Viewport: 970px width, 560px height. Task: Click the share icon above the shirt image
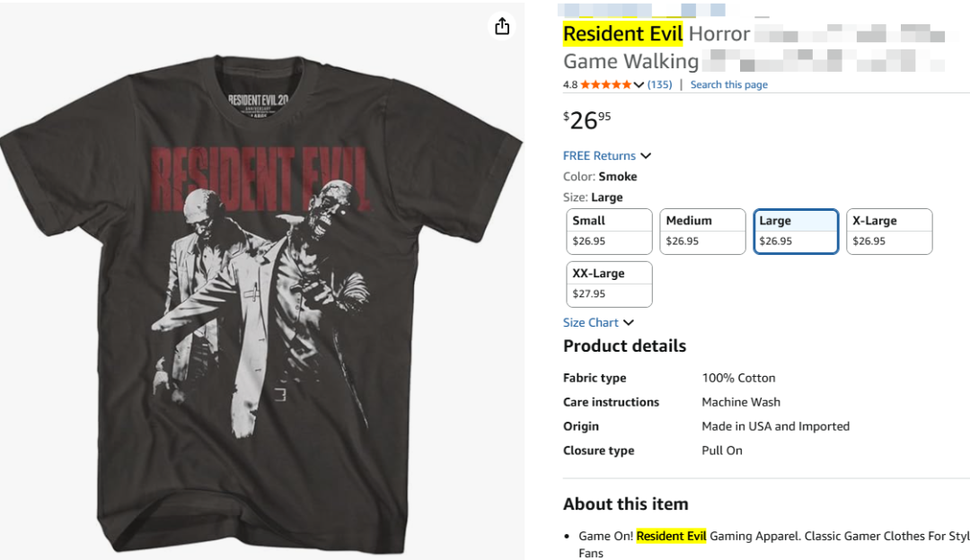pyautogui.click(x=502, y=26)
